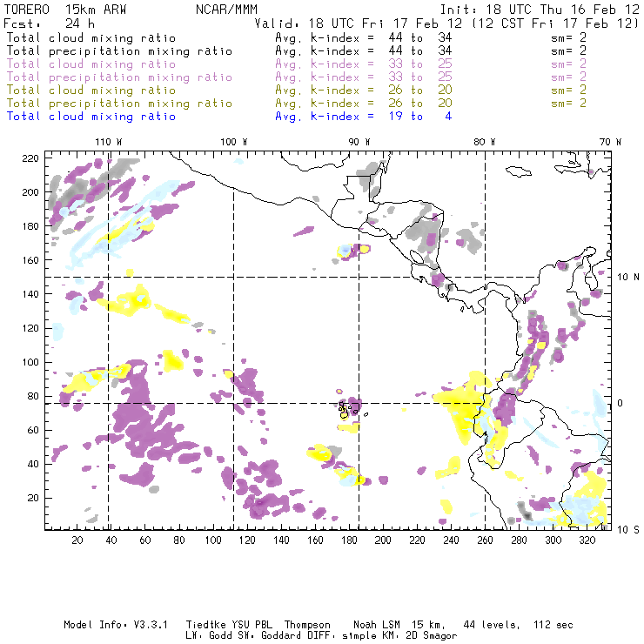
Task: Click the blue 'Total cloud mixing ratio' legend entry
Action: [91, 117]
